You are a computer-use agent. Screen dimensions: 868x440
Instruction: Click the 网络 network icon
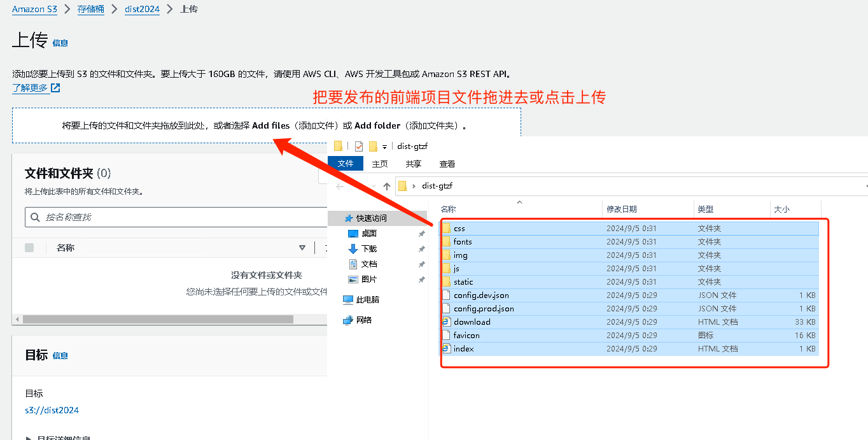348,320
